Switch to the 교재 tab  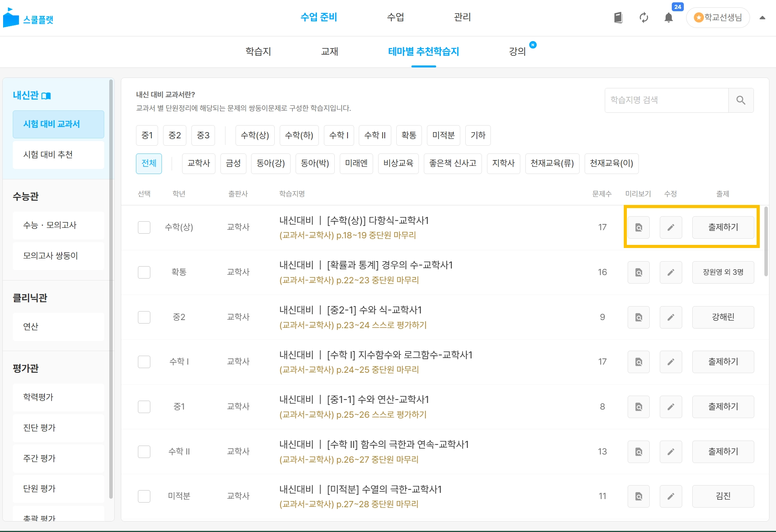pyautogui.click(x=330, y=52)
